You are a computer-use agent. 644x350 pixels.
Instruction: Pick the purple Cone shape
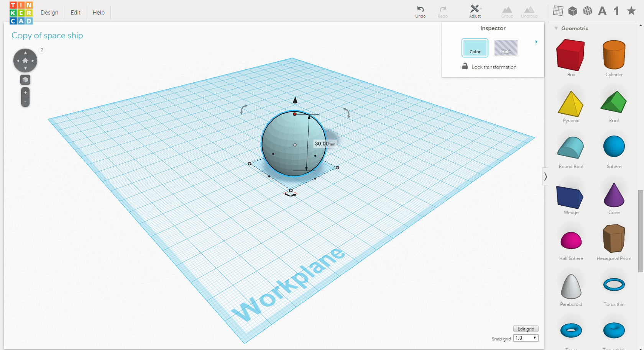tap(614, 195)
